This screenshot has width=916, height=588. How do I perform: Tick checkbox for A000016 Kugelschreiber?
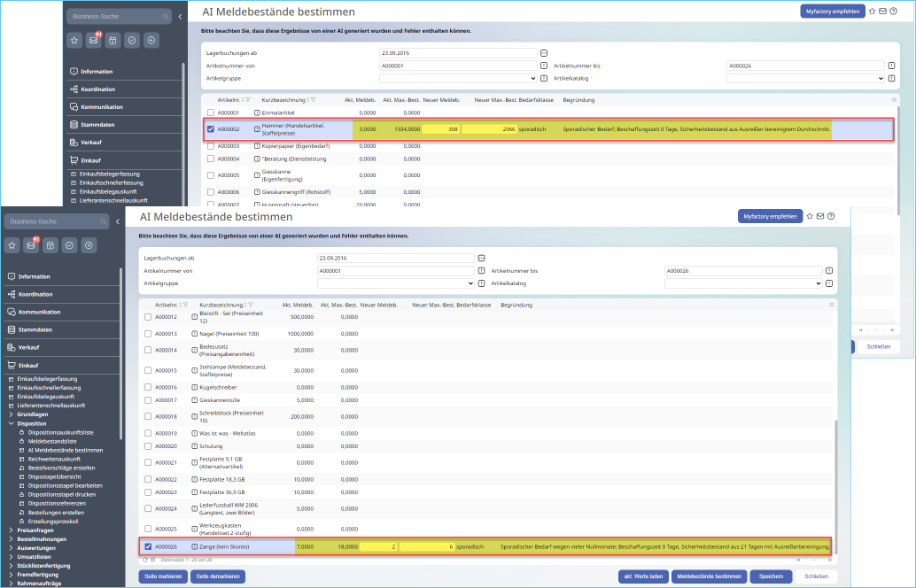click(148, 387)
